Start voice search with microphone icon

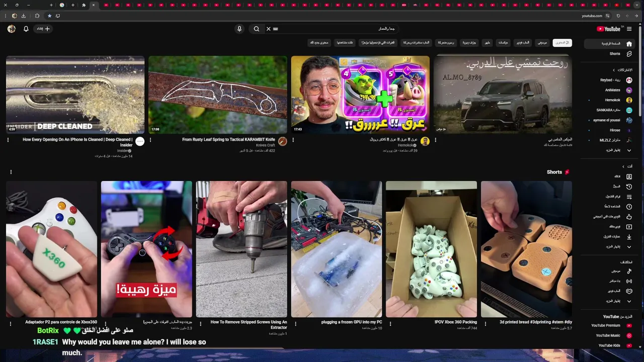click(239, 29)
